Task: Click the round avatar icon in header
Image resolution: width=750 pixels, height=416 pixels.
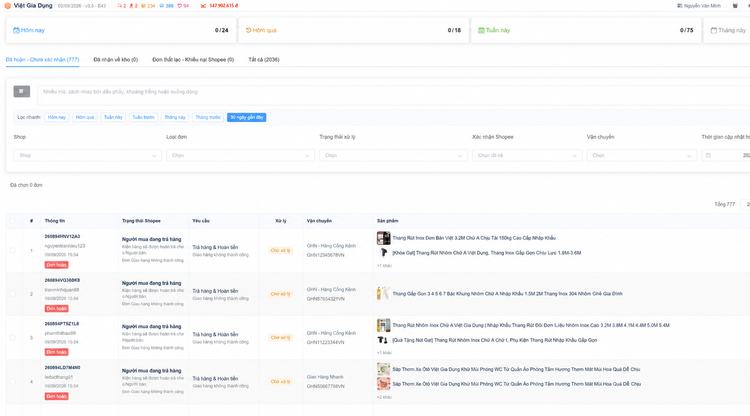Action: click(735, 6)
